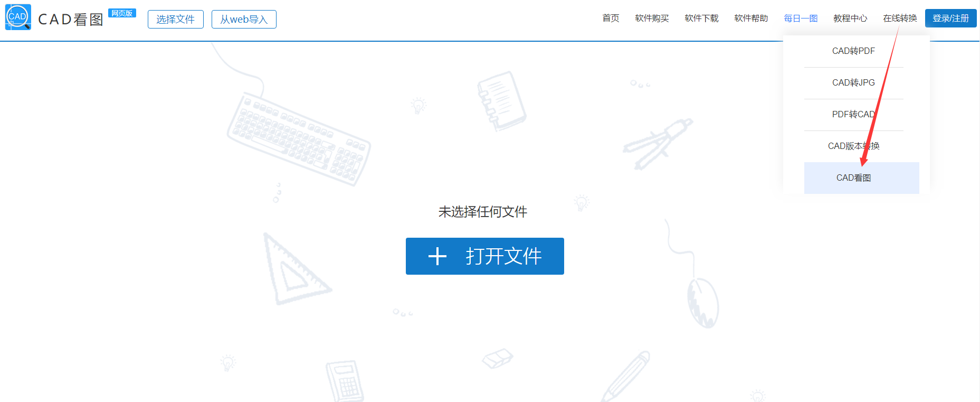Click the 网页版 badge
The image size is (980, 402).
[x=122, y=13]
